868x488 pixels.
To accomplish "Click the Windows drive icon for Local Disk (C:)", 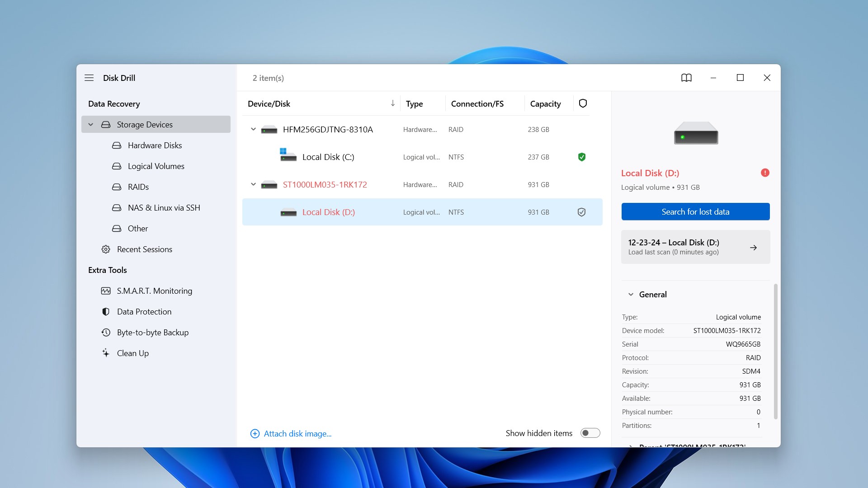I will tap(288, 155).
